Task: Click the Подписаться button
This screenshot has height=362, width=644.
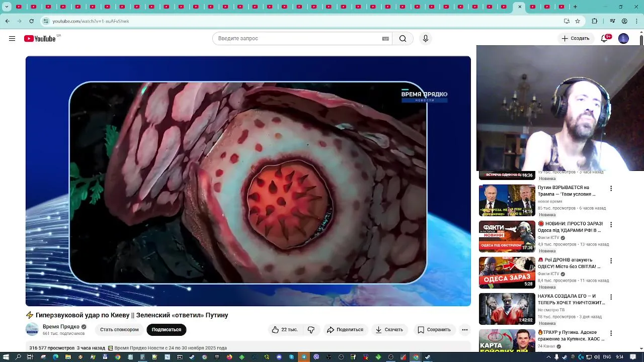Action: 167,330
